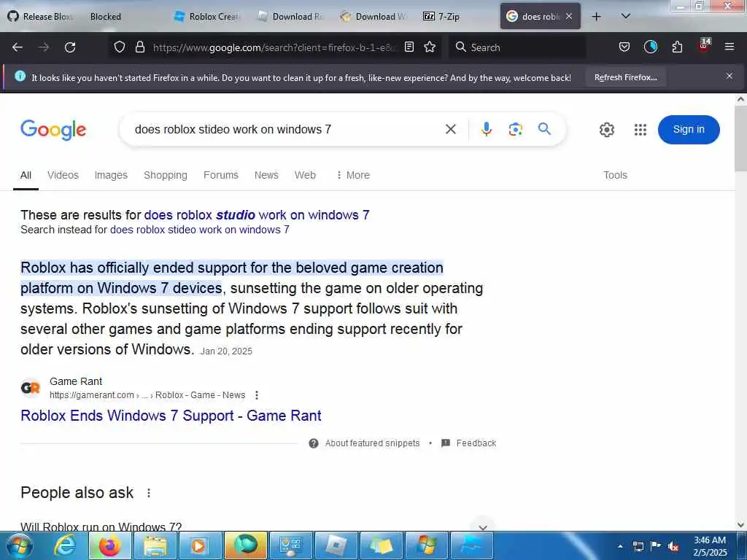The image size is (747, 560).
Task: Expand the More search filters menu
Action: point(353,175)
